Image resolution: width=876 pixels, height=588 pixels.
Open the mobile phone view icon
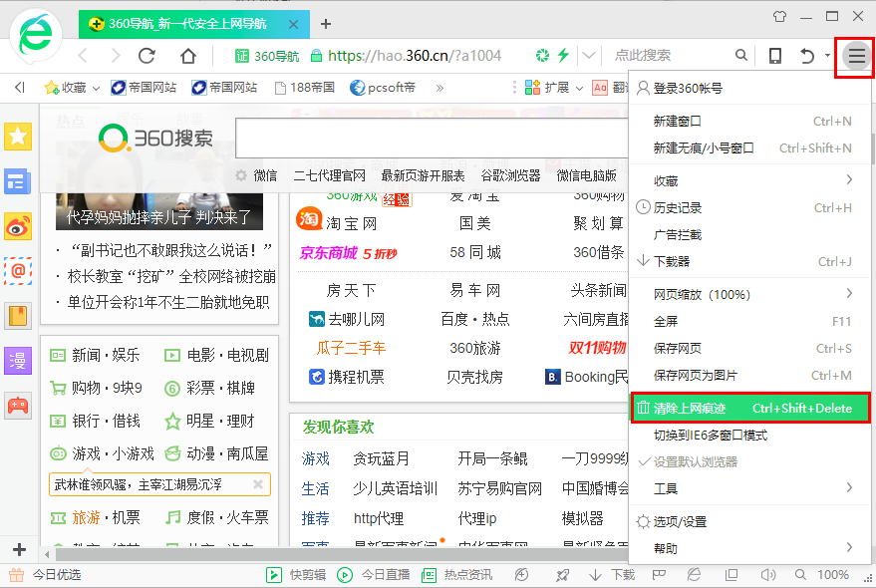pos(775,57)
